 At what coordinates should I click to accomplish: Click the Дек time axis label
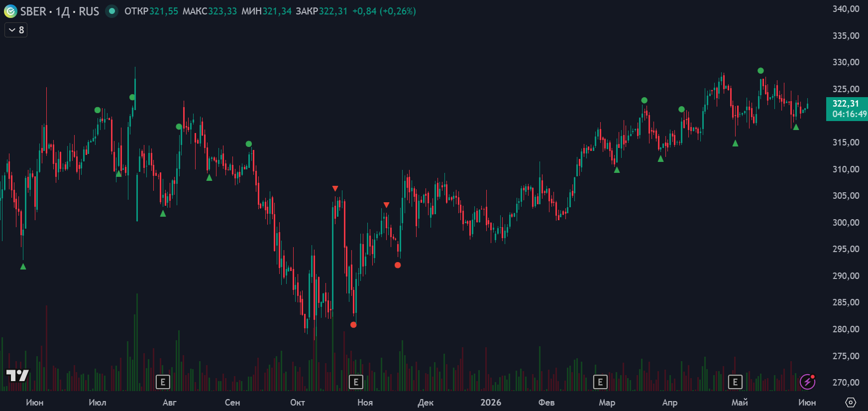pos(426,403)
